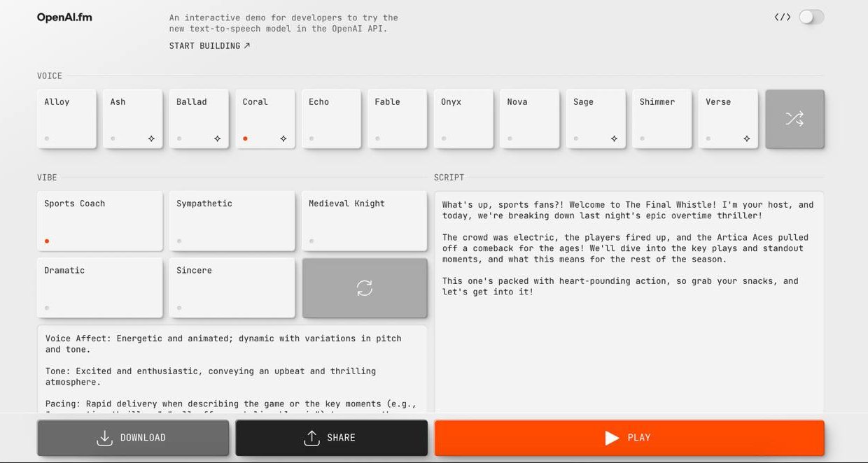Select the Verse voice

(x=728, y=119)
